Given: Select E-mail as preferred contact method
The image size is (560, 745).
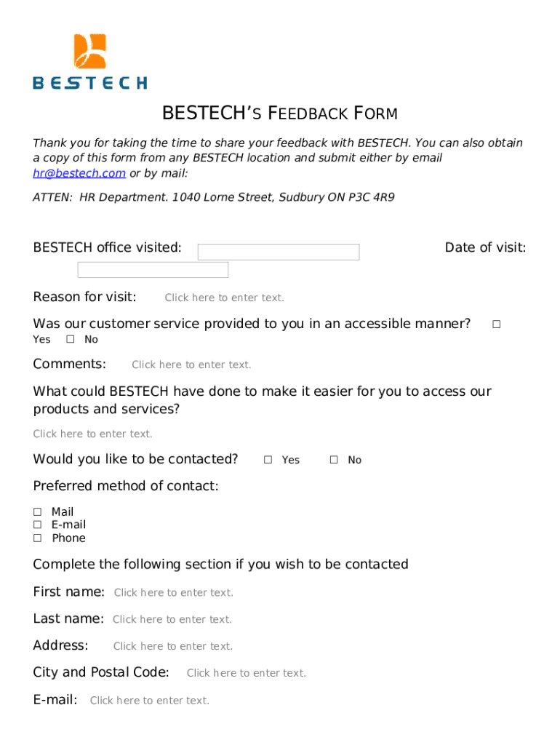Looking at the screenshot, I should pos(37,525).
